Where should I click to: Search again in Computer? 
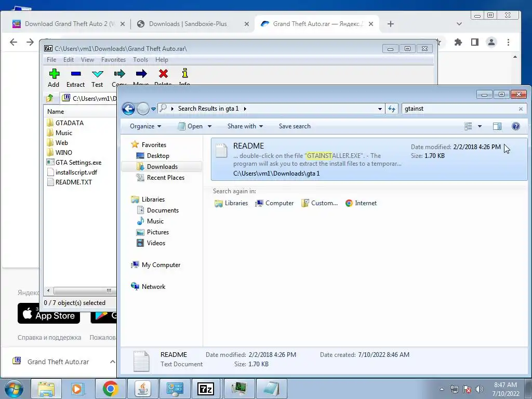274,203
